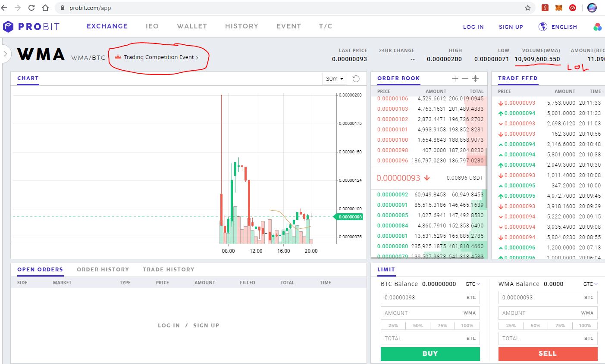Set buy amount to 25%

click(x=393, y=326)
